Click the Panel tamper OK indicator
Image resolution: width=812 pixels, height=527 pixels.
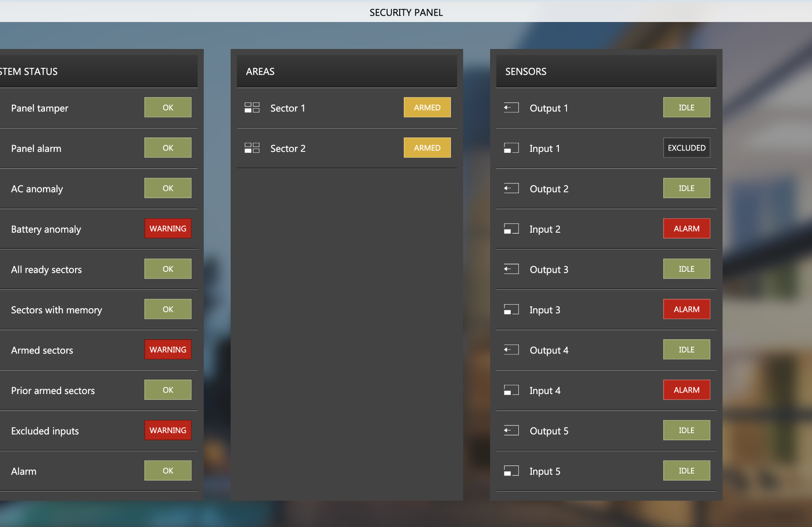pos(168,107)
